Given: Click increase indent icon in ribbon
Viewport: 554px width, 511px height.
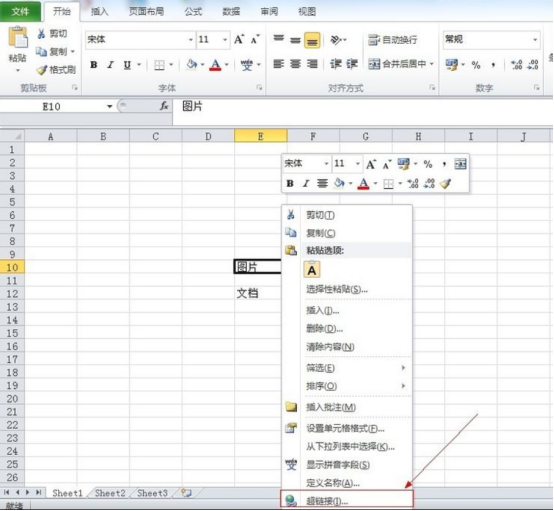Looking at the screenshot, I should tap(352, 64).
